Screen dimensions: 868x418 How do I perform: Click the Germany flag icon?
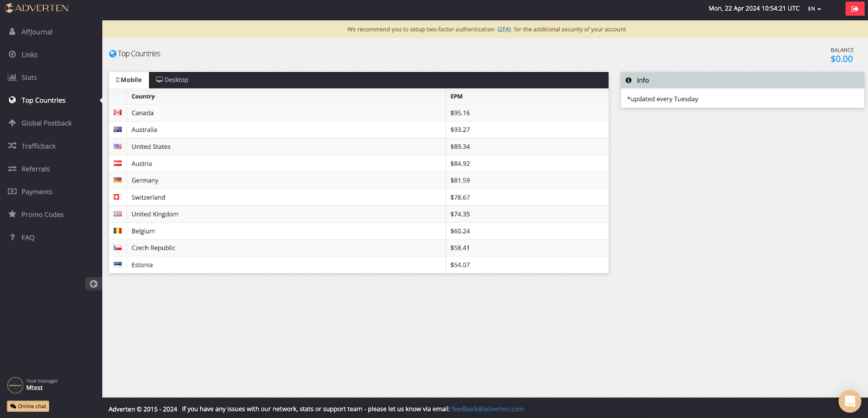click(x=118, y=180)
